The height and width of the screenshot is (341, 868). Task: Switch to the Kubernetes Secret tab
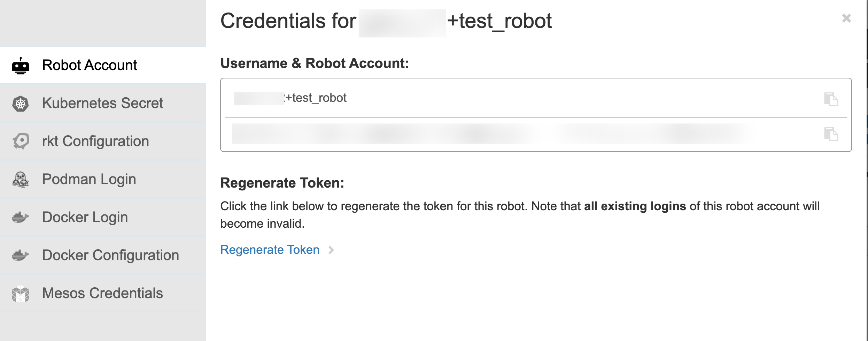pyautogui.click(x=102, y=103)
